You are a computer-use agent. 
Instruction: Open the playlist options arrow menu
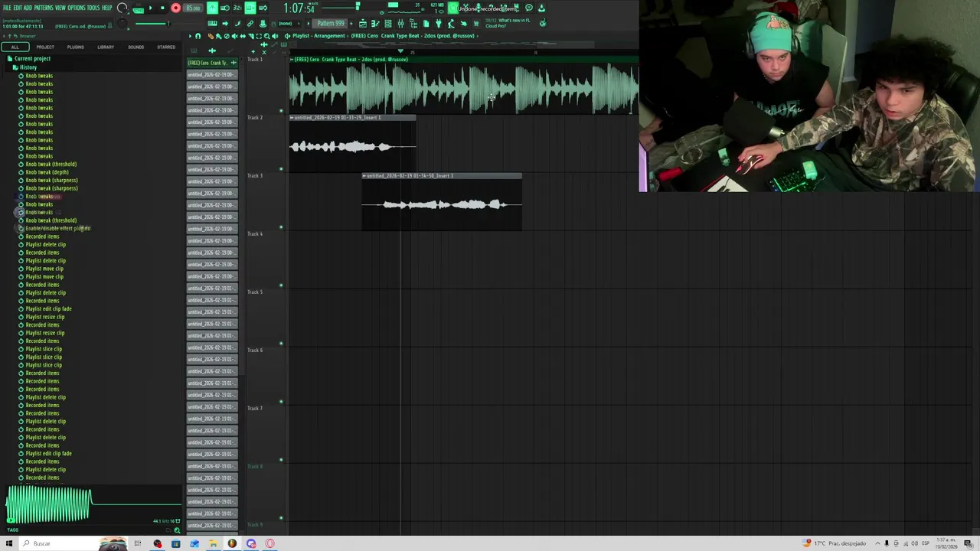(190, 36)
